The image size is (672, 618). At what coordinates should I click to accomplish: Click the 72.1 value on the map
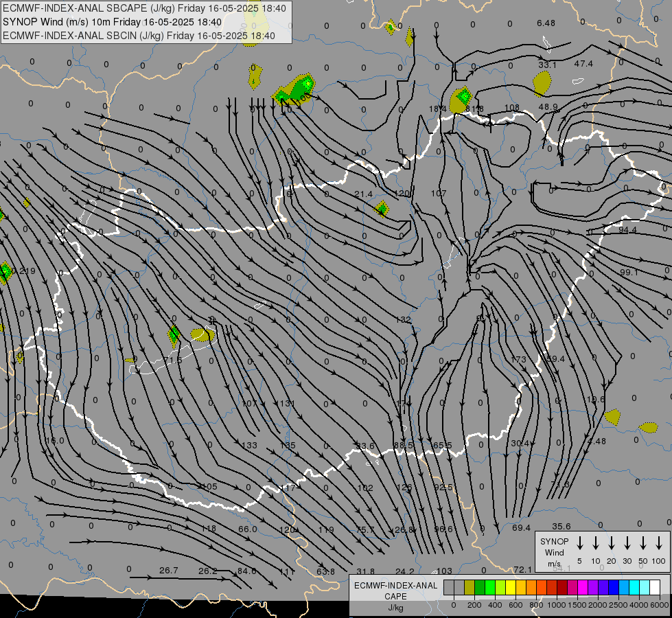(x=522, y=569)
